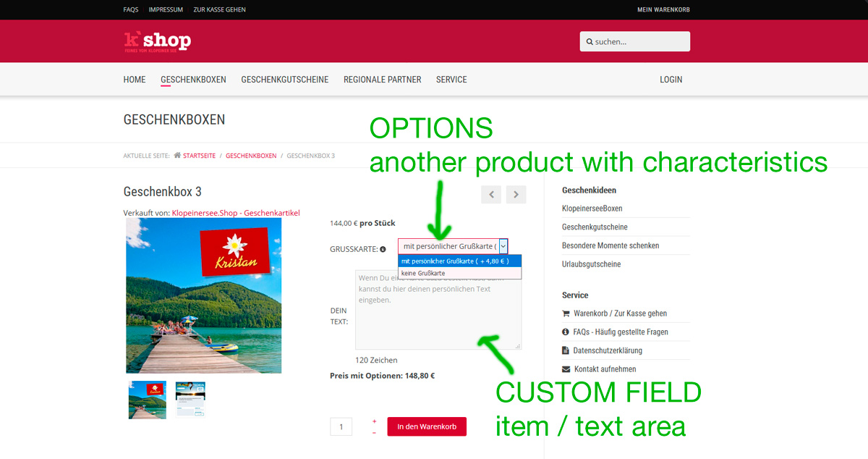Open Datenschutzerklärung sidebar link

(x=608, y=350)
